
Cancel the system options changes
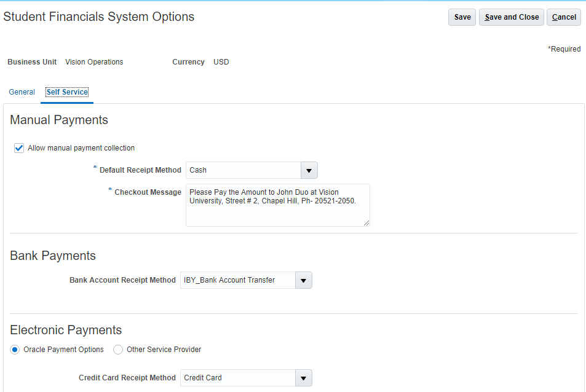(x=564, y=17)
